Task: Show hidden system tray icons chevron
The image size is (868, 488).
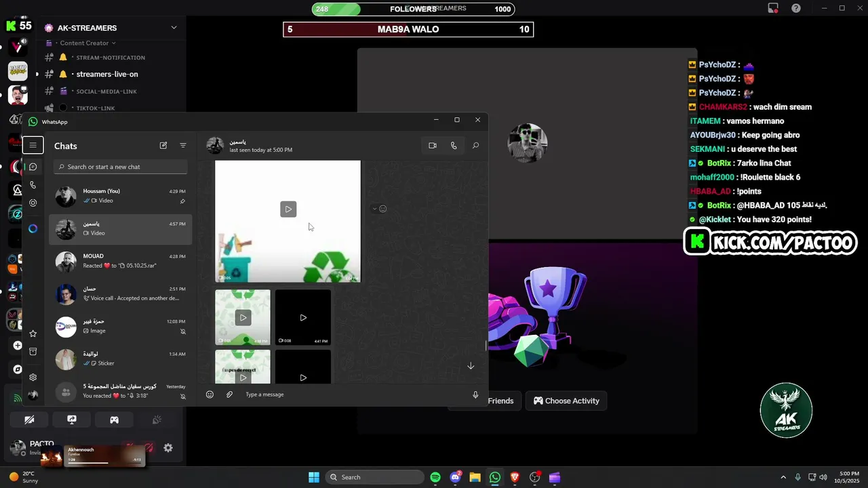Action: [783, 477]
